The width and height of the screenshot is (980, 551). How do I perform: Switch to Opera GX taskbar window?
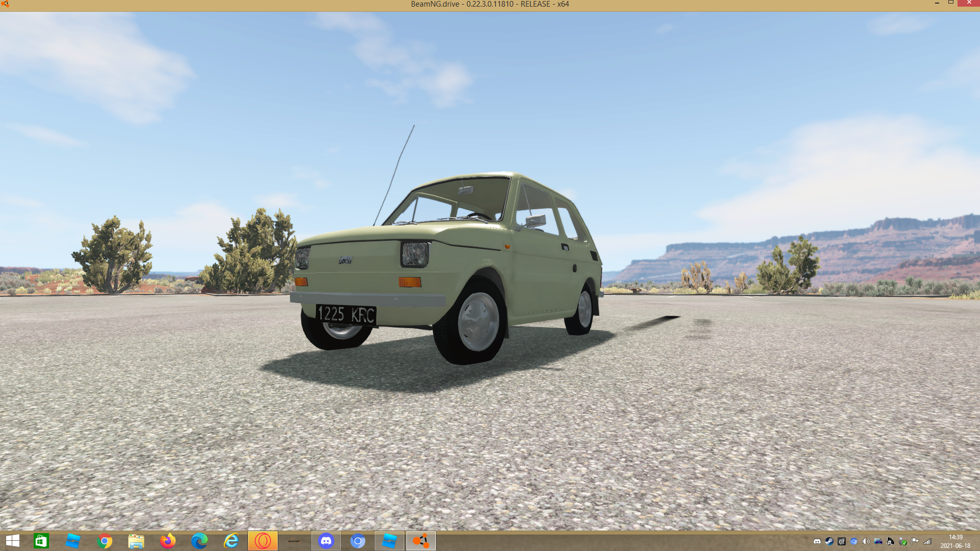tap(263, 541)
